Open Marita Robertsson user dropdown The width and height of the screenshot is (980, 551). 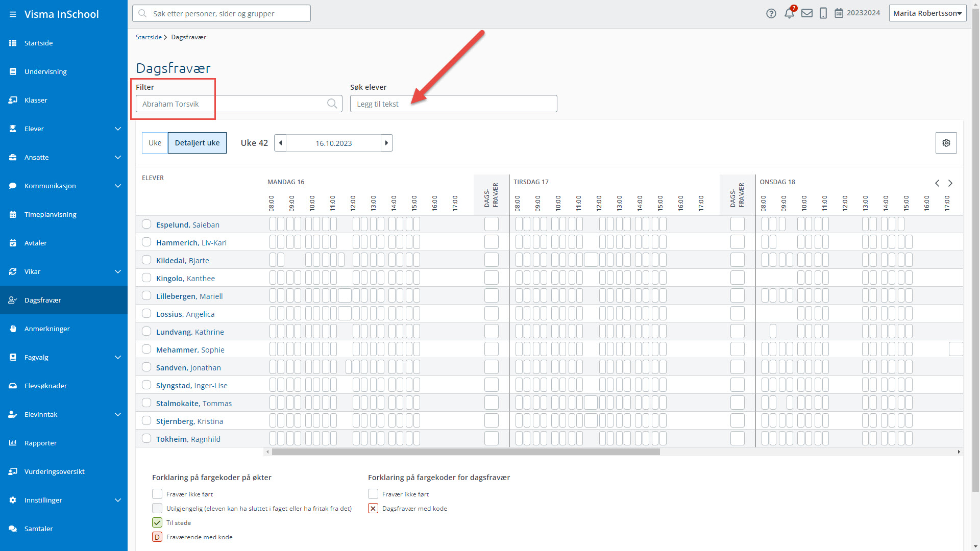[x=927, y=13]
